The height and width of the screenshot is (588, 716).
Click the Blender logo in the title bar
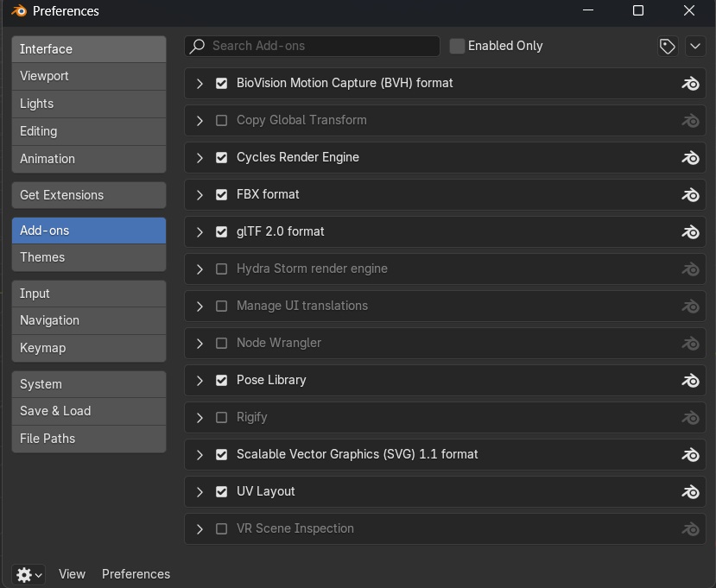click(x=19, y=10)
